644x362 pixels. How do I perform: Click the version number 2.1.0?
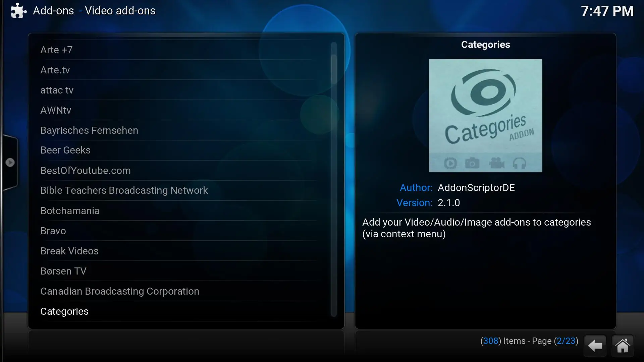click(x=449, y=203)
